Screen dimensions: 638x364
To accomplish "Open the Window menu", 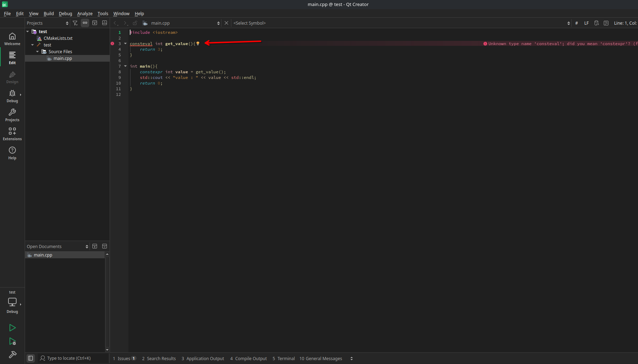I will tap(121, 13).
